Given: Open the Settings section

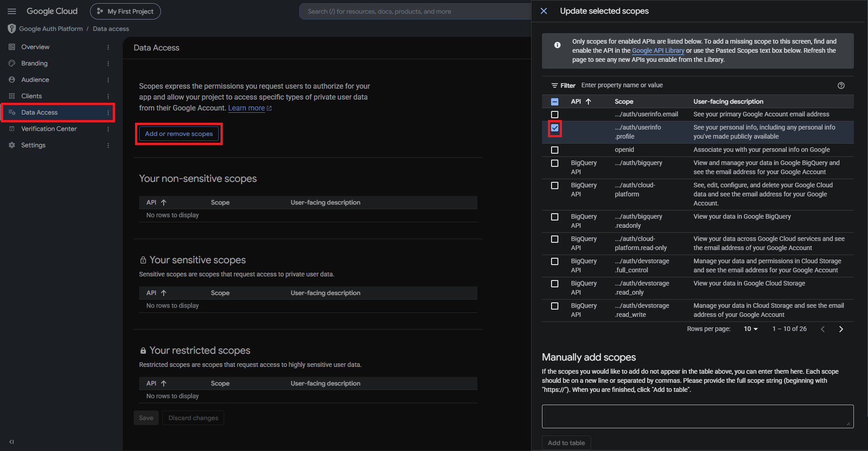Looking at the screenshot, I should coord(33,145).
